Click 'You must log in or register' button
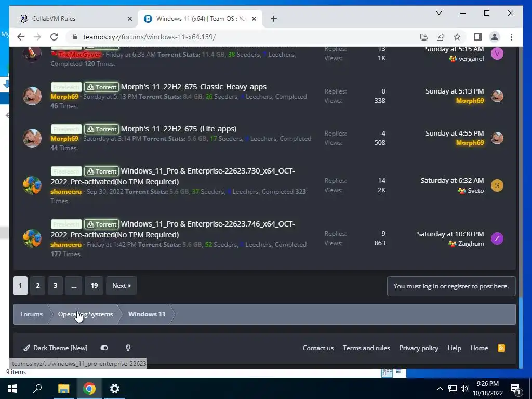The width and height of the screenshot is (532, 399). pyautogui.click(x=451, y=286)
